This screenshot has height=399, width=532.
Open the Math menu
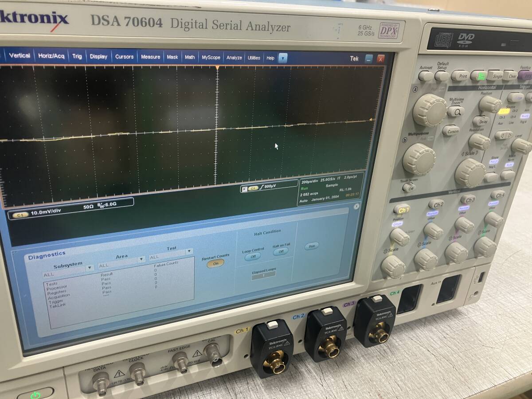click(x=190, y=57)
